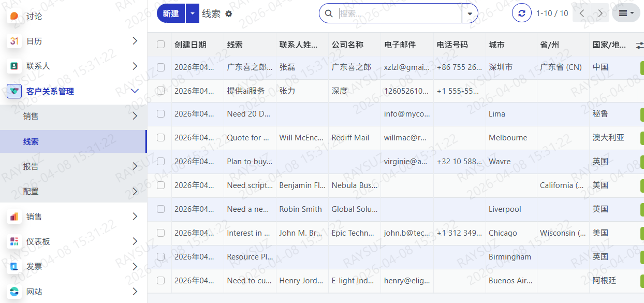Click the 秘鲁 country cell
This screenshot has width=644, height=303.
(x=613, y=114)
